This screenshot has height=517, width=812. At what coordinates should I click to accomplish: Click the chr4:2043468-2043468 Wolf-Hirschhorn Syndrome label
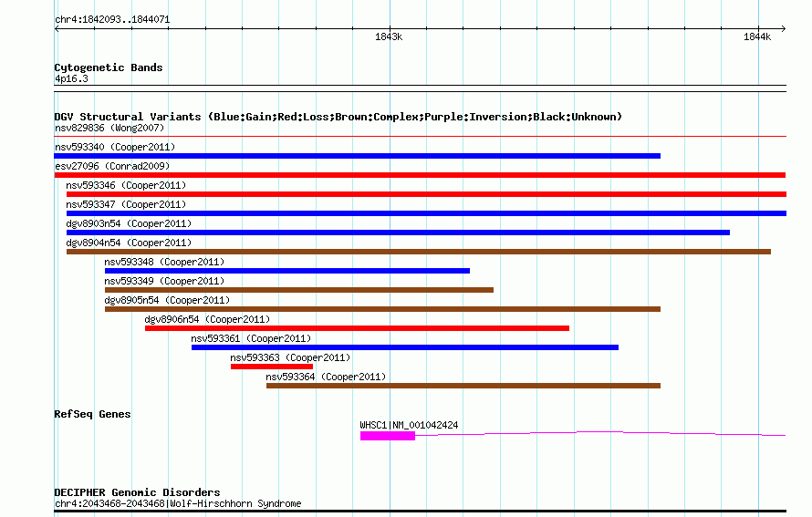(178, 503)
